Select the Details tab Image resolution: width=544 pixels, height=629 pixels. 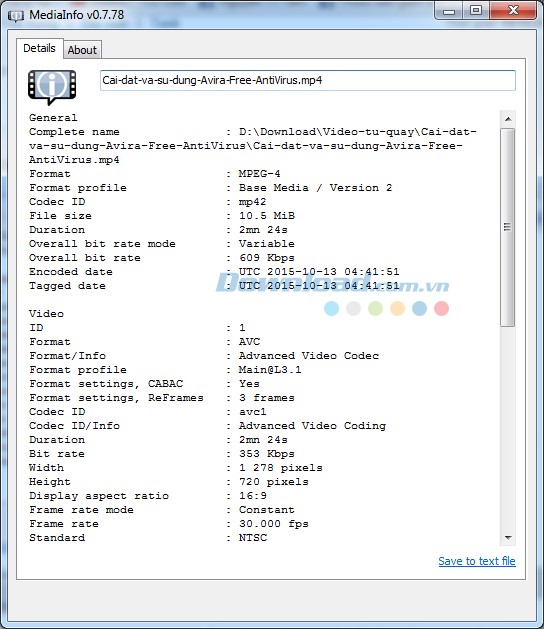[39, 49]
